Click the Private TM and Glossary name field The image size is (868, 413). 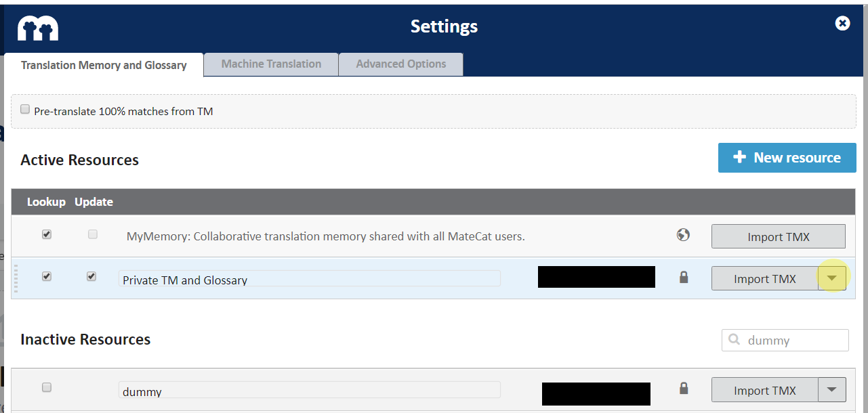[x=309, y=279]
